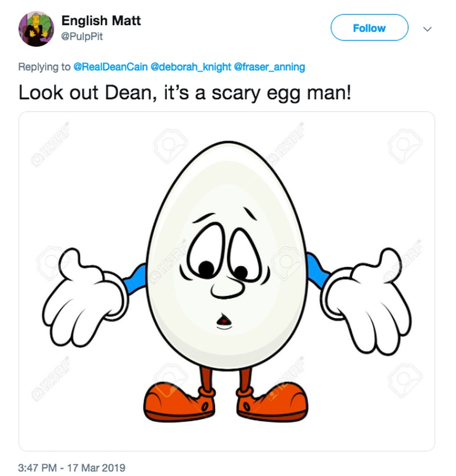Click the @PulpPit handle
The image size is (456, 476).
point(82,36)
